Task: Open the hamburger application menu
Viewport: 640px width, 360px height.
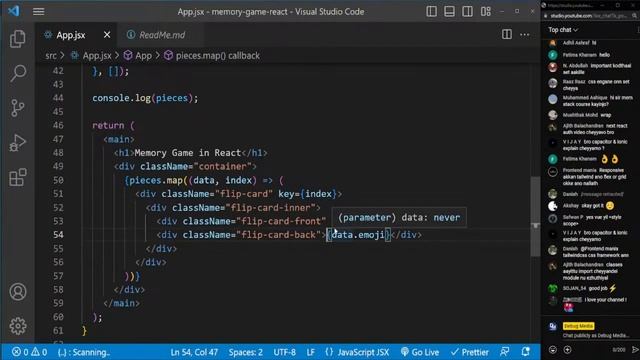Action: click(39, 11)
